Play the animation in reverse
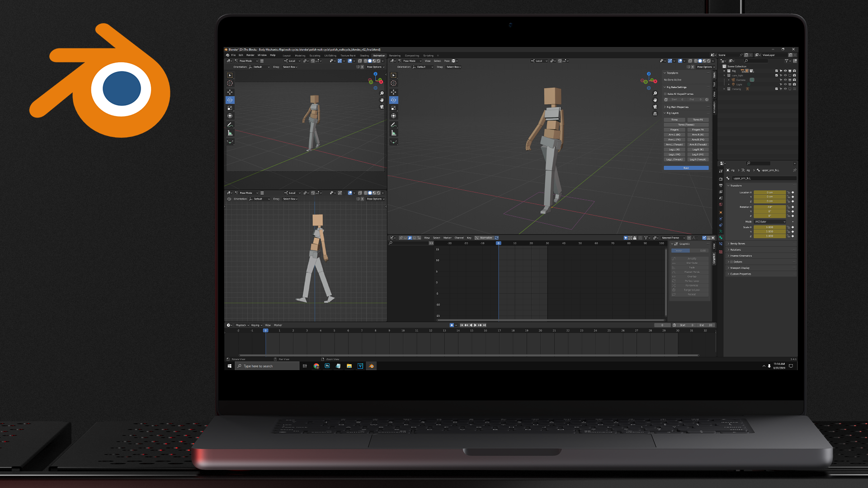Screen dimensions: 868x488 471,325
